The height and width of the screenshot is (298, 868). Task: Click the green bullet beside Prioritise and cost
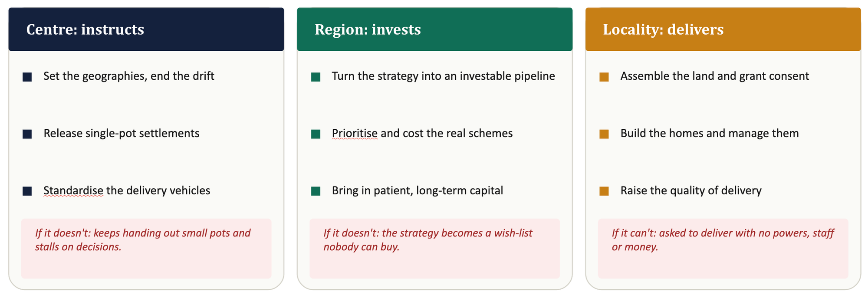click(x=316, y=134)
